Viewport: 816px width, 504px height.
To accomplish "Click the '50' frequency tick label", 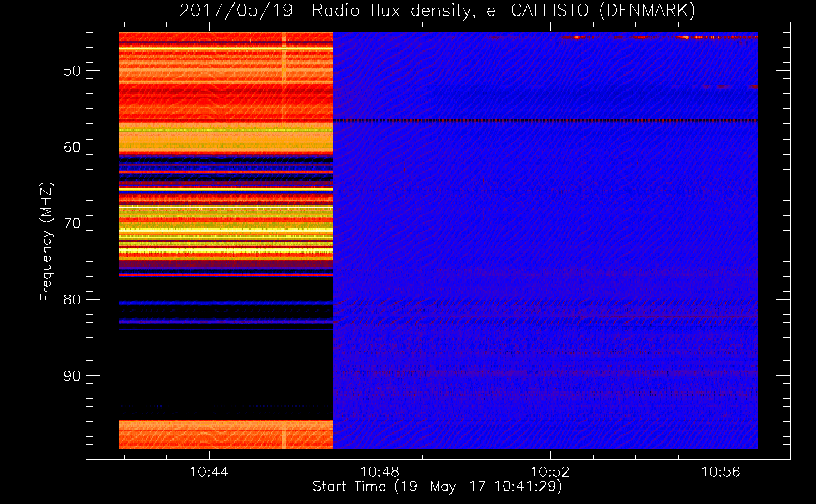I will click(x=72, y=71).
